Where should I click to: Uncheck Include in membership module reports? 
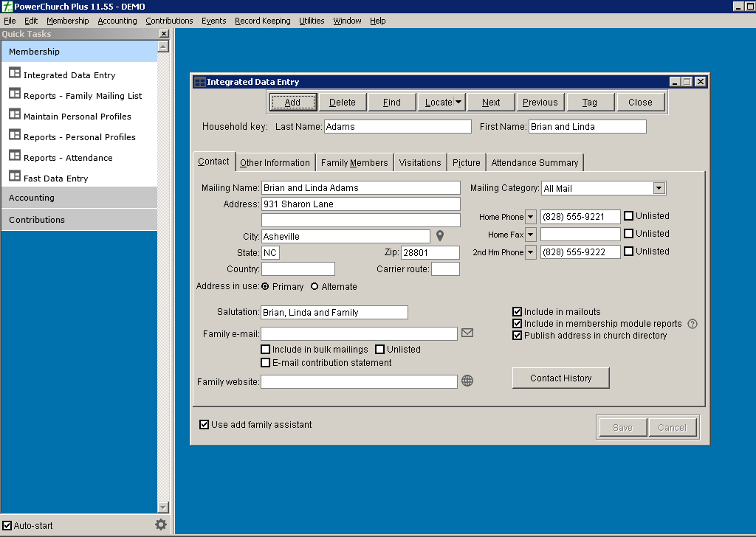coord(517,324)
